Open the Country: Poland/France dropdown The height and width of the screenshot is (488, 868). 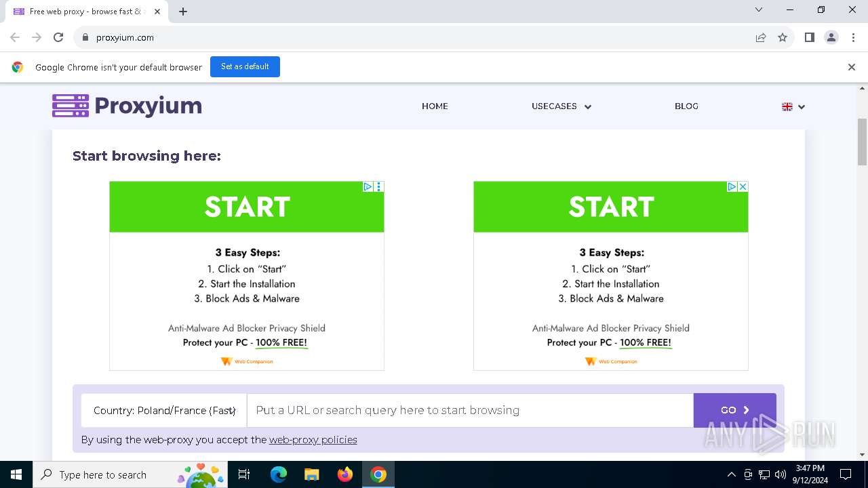164,410
